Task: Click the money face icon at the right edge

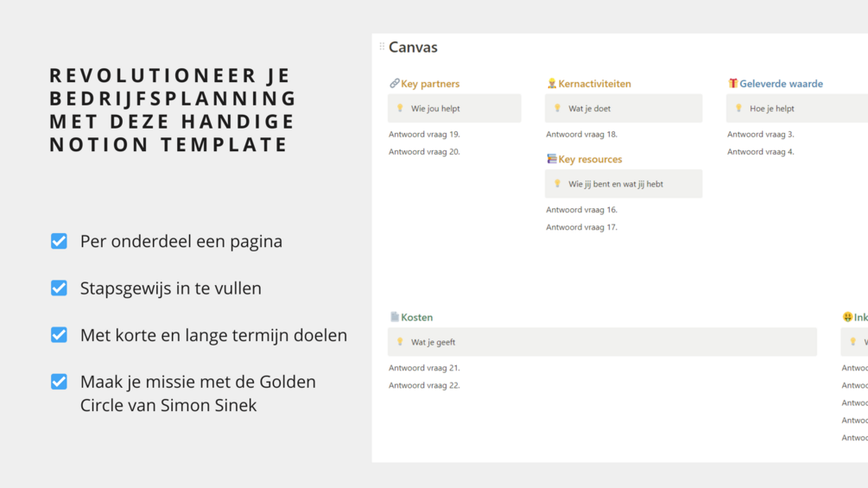Action: click(x=847, y=317)
